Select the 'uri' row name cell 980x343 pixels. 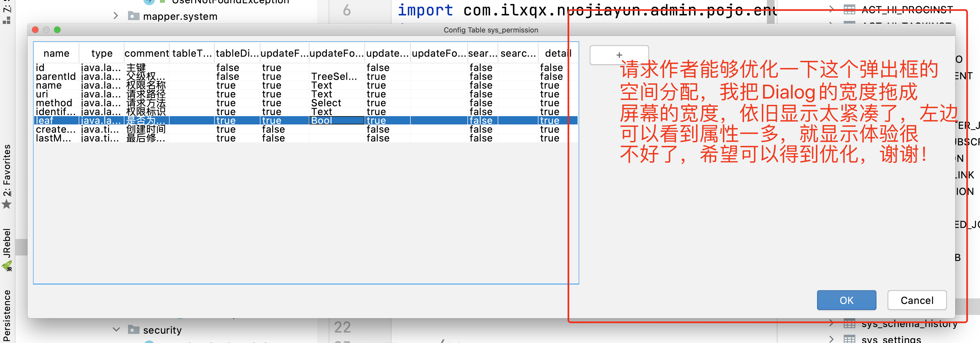[x=56, y=94]
